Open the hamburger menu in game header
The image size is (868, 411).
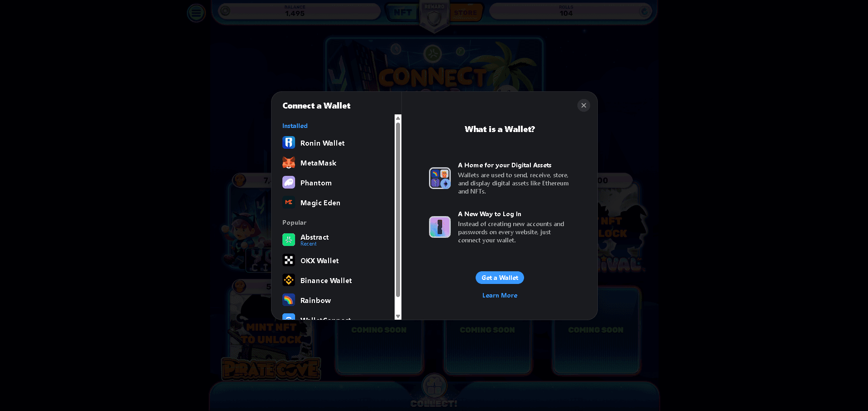196,13
